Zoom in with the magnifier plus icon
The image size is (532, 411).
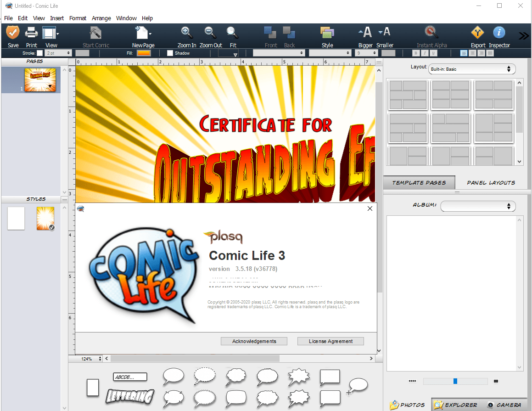187,33
